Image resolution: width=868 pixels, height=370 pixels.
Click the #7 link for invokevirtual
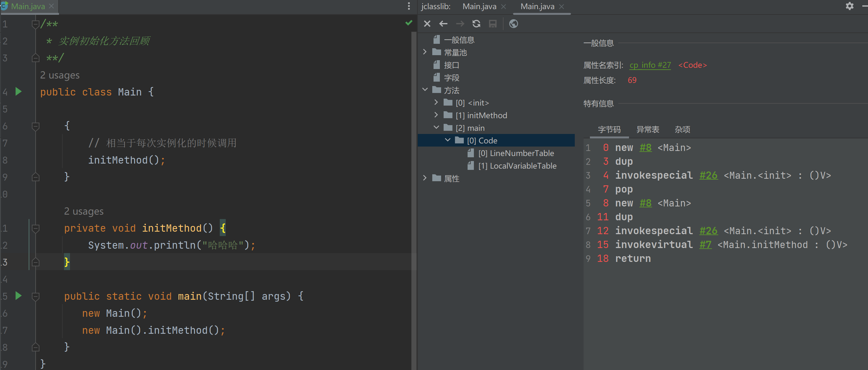click(x=705, y=245)
